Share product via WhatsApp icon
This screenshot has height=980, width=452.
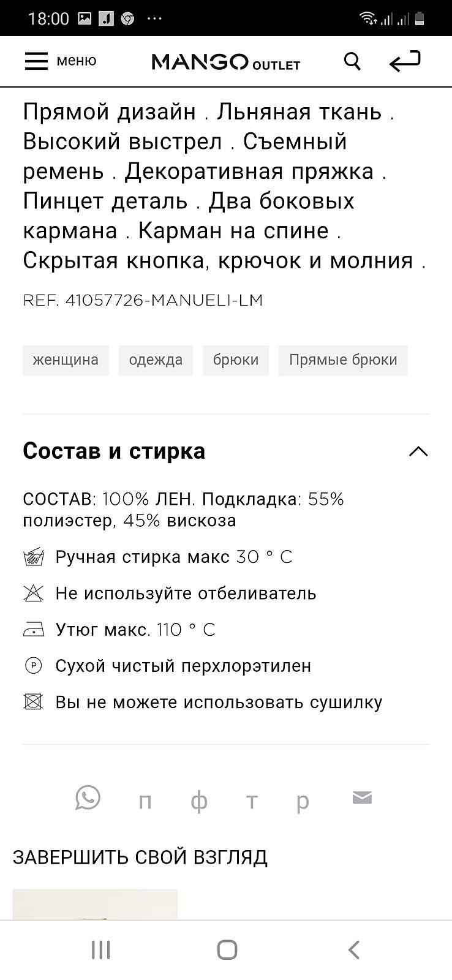(88, 798)
